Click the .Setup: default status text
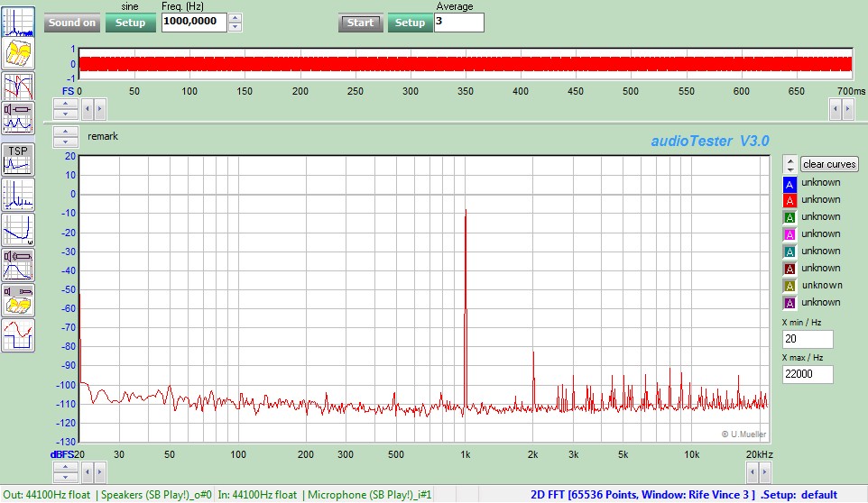The width and height of the screenshot is (868, 503). point(799,495)
